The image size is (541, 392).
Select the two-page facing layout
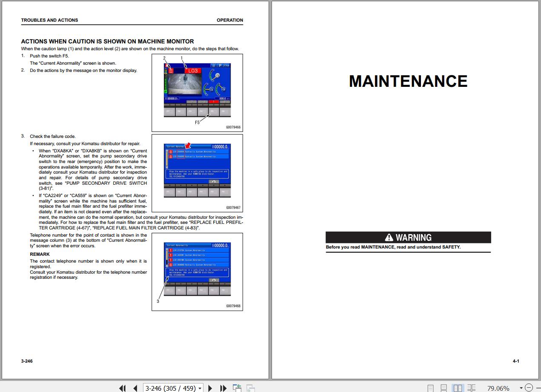point(458,388)
